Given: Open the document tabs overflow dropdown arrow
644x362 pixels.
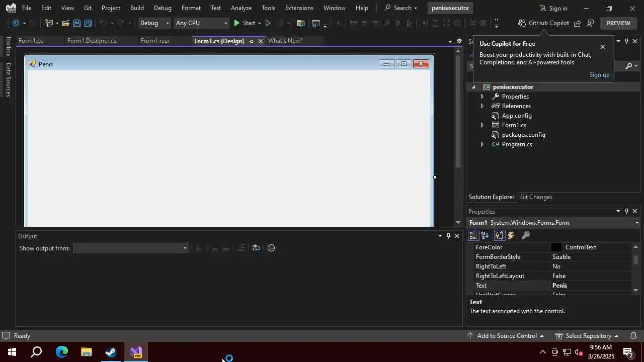Looking at the screenshot, I should click(450, 41).
